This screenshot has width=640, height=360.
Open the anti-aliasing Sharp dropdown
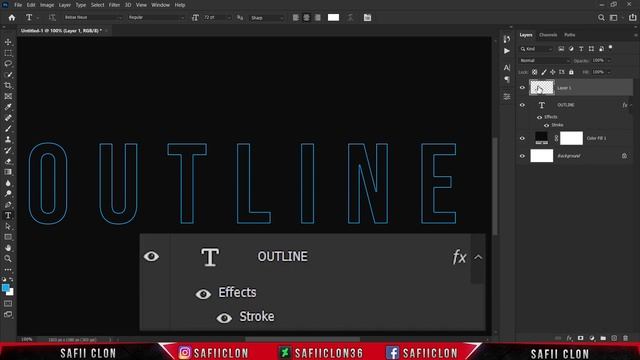click(x=267, y=18)
